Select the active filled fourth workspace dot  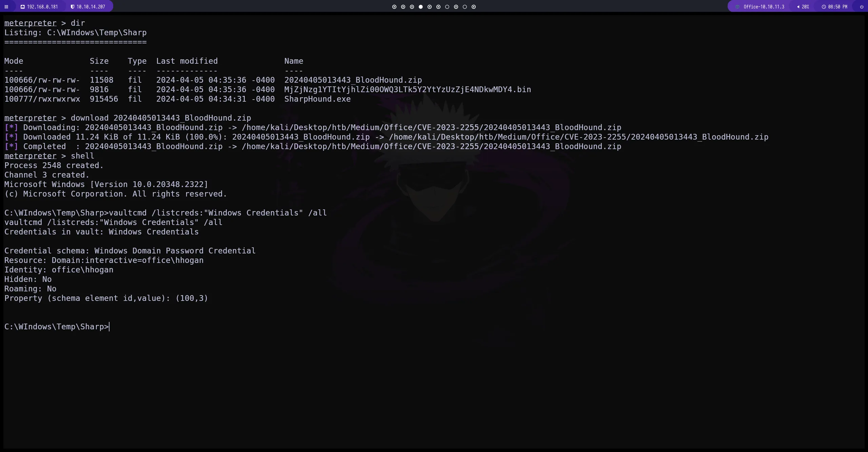pos(420,7)
